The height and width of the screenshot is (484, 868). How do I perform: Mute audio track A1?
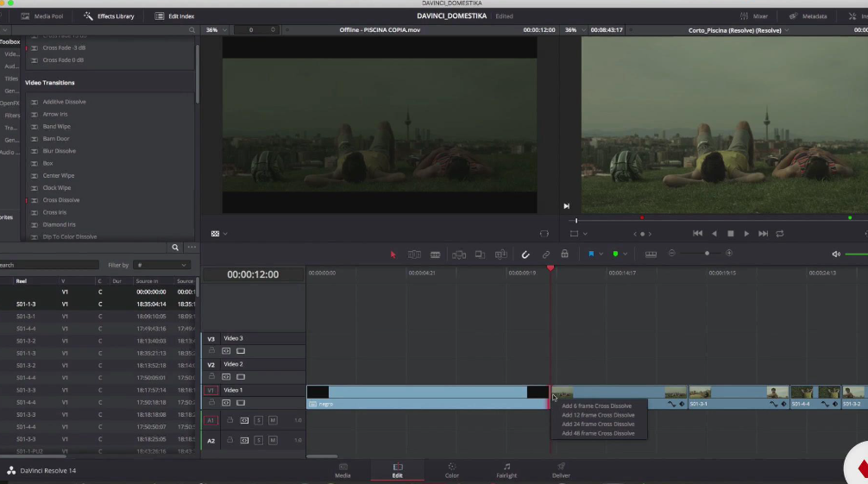click(x=273, y=420)
